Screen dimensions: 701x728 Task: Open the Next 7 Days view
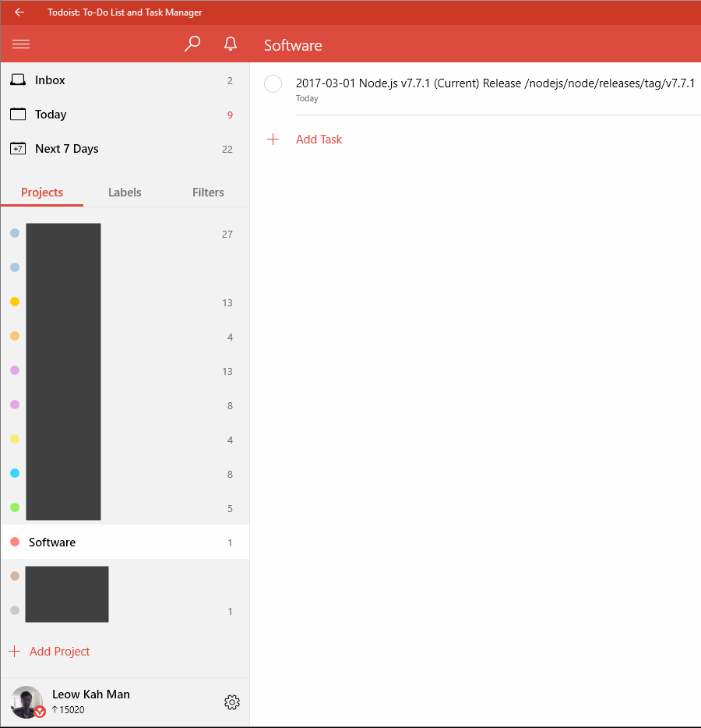(x=125, y=149)
